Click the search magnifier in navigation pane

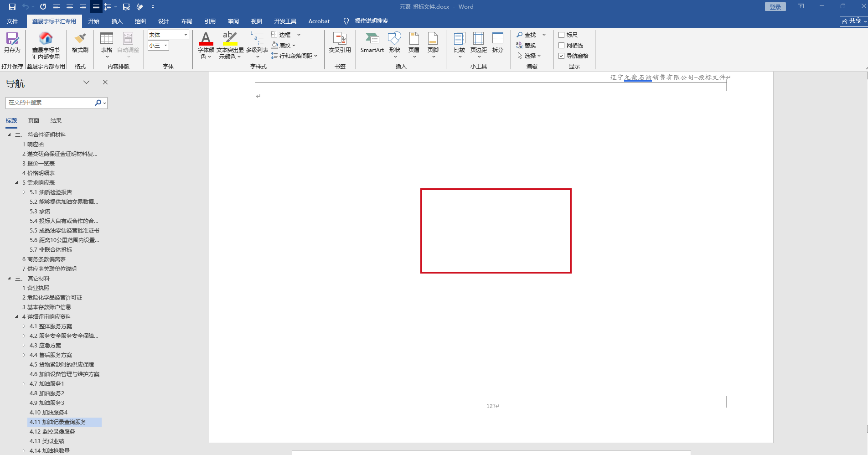pyautogui.click(x=98, y=103)
